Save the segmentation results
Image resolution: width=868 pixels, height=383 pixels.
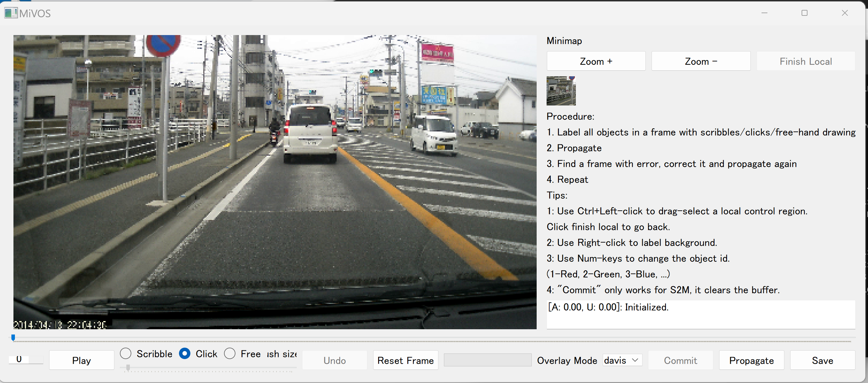coord(822,360)
